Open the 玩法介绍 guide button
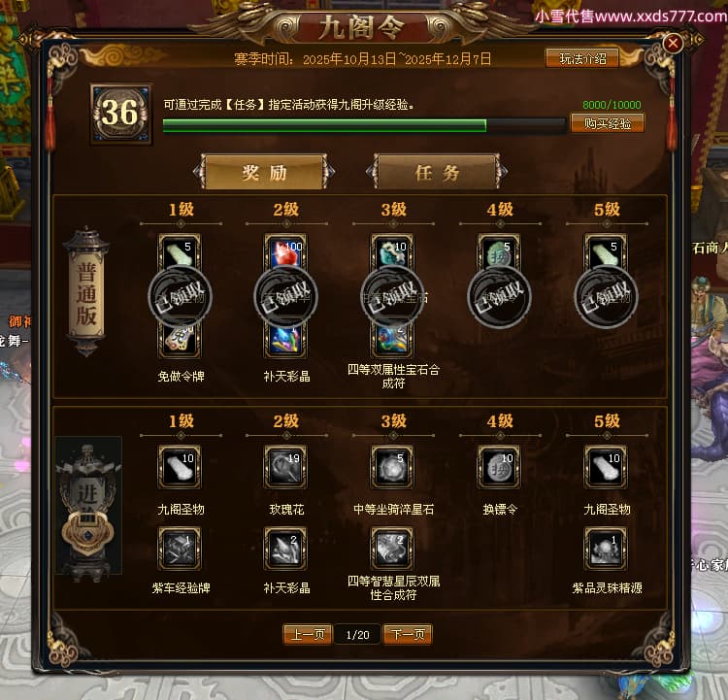The height and width of the screenshot is (700, 728). 582,58
